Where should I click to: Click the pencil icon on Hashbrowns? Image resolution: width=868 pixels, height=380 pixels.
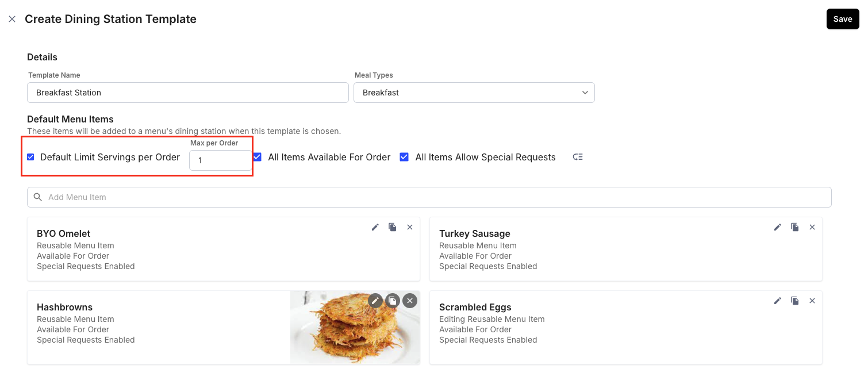375,301
